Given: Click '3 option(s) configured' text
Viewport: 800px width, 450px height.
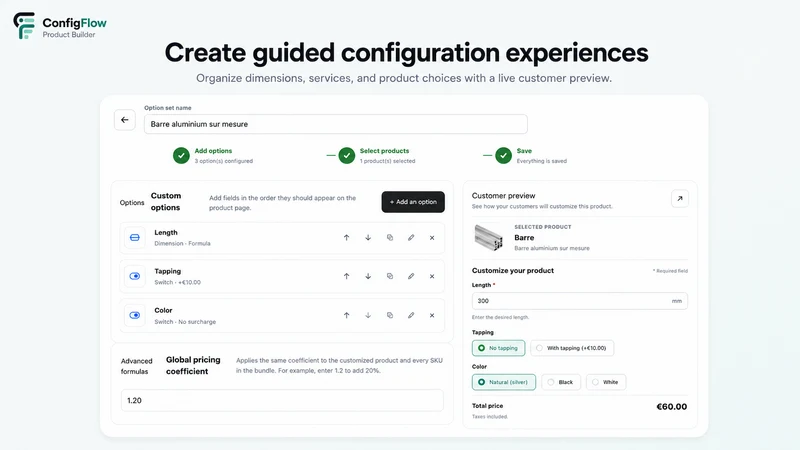Looking at the screenshot, I should point(223,161).
